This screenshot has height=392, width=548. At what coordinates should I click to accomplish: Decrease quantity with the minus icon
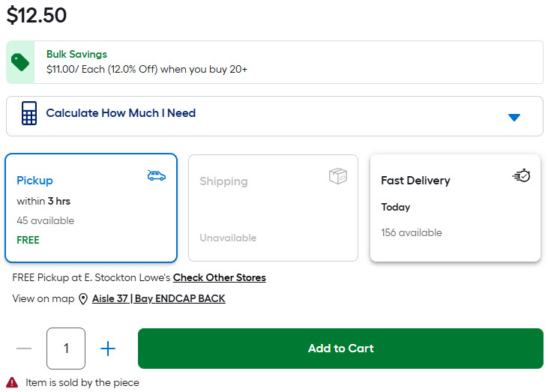click(x=24, y=349)
